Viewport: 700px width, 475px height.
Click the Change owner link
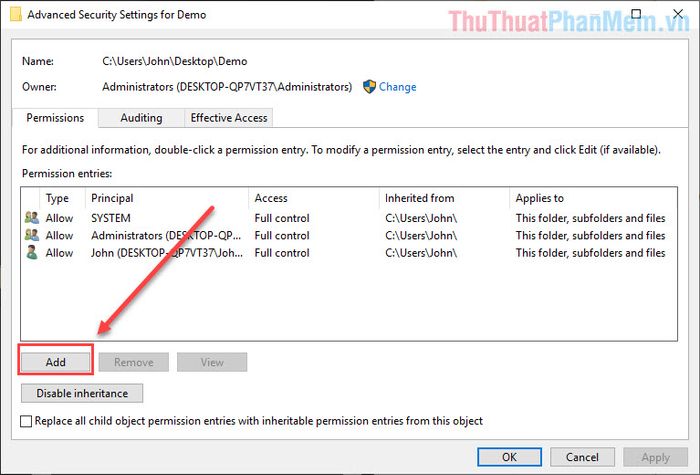[397, 87]
